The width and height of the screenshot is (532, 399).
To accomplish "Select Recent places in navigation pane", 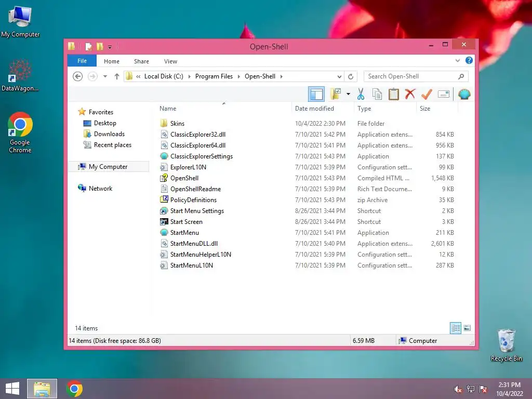I will (112, 144).
